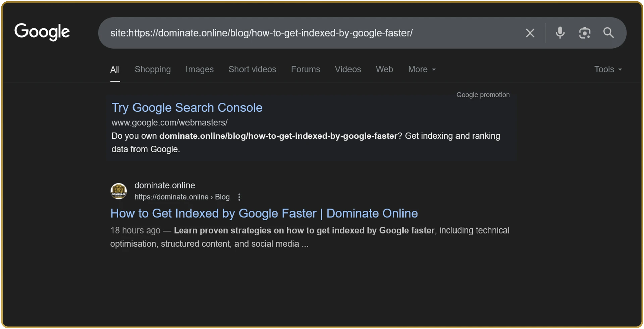Start voice search with the microphone icon
The width and height of the screenshot is (644, 329).
(560, 33)
